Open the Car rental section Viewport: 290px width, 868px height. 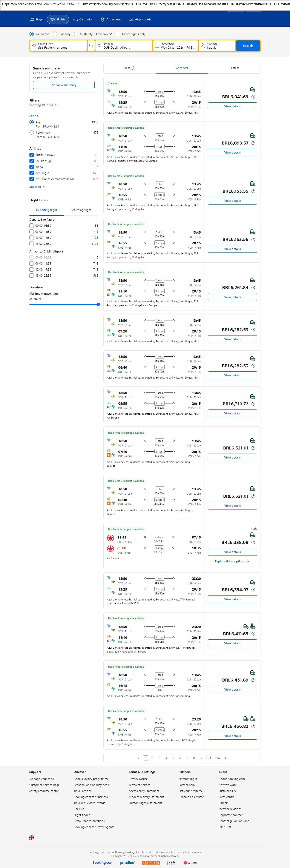83,20
